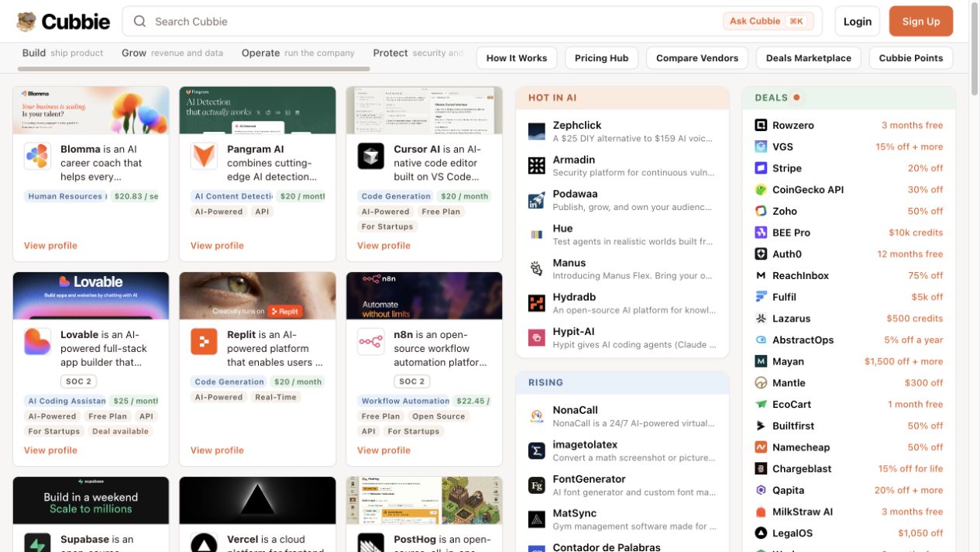Click the imagetolatex sigma icon
Image resolution: width=980 pixels, height=552 pixels.
pos(537,450)
